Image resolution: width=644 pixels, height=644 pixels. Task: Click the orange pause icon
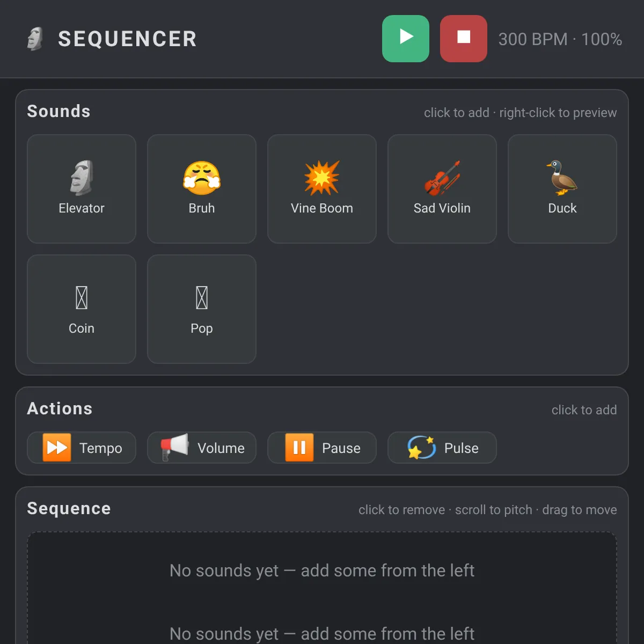coord(299,448)
